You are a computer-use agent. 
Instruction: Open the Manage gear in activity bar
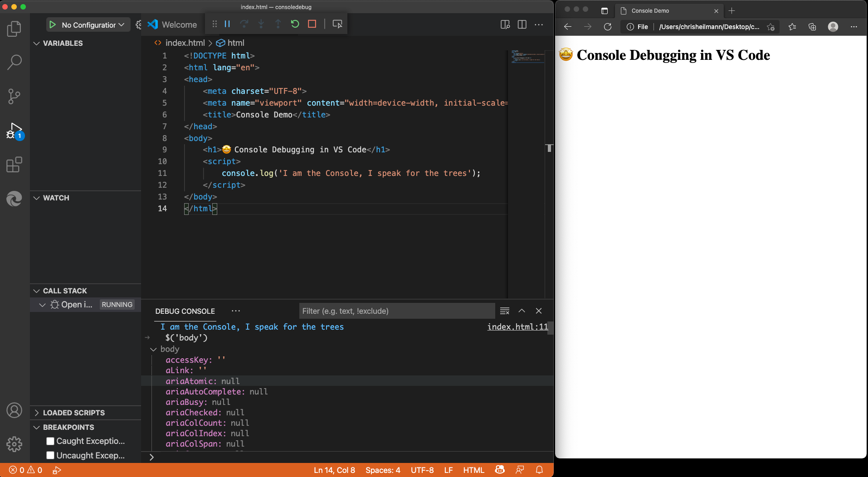(x=14, y=444)
